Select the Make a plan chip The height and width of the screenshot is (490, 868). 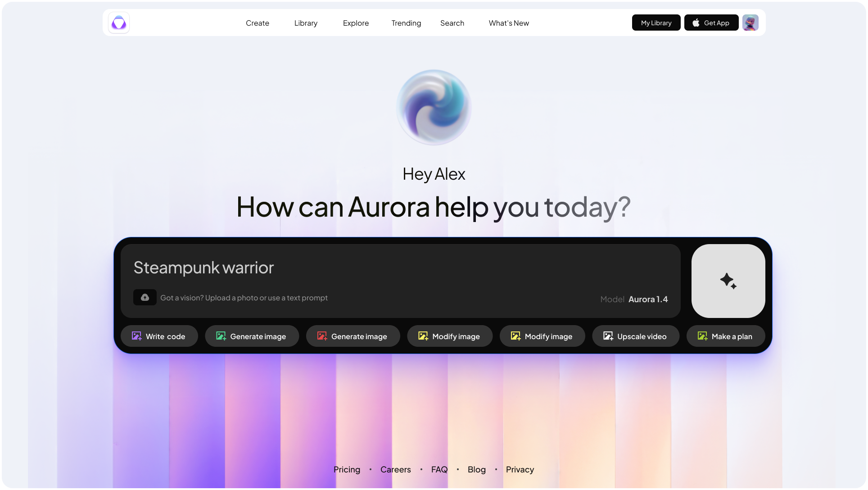pyautogui.click(x=725, y=336)
